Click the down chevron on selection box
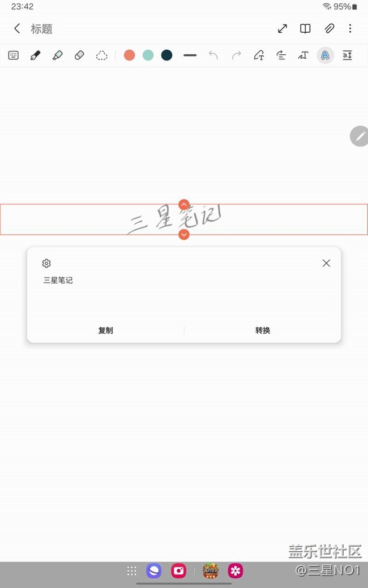The image size is (368, 588). click(x=183, y=235)
